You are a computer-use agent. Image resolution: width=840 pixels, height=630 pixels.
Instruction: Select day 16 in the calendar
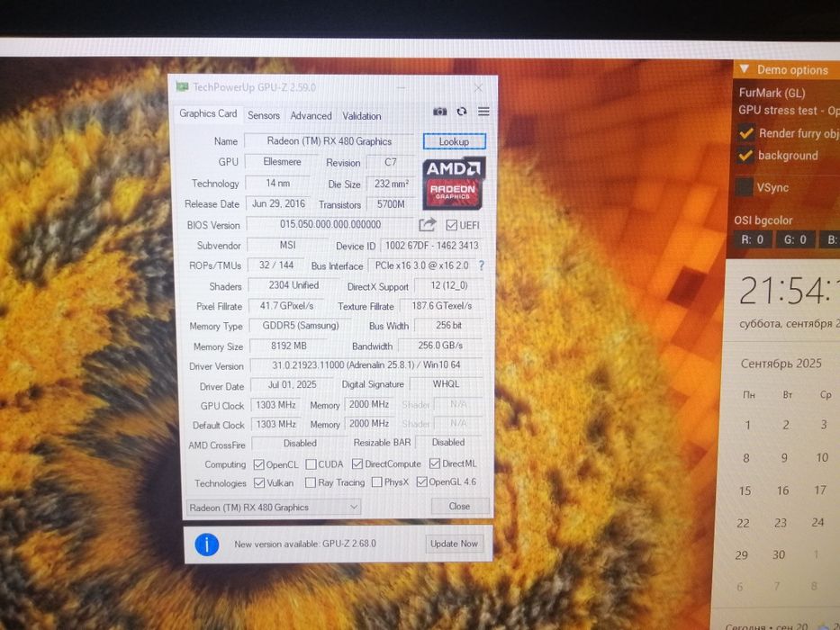click(x=782, y=490)
